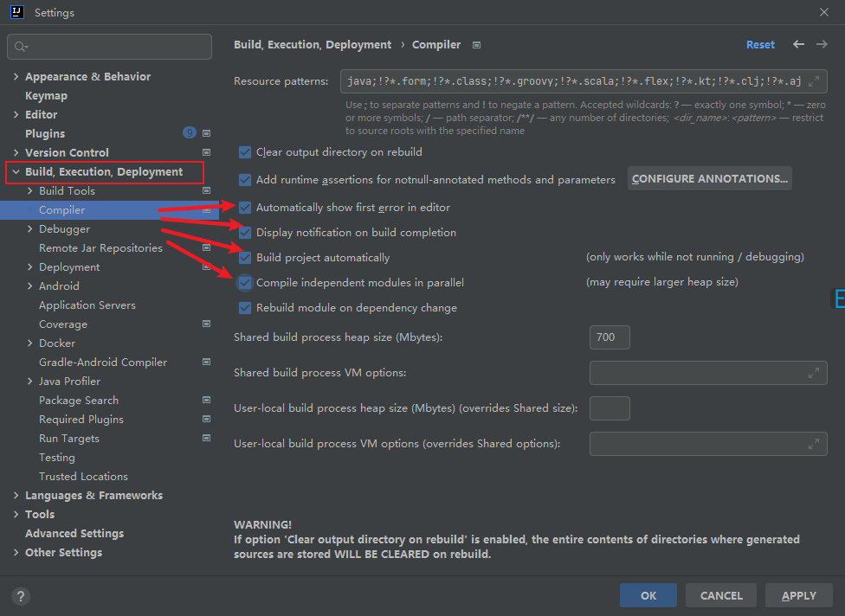Viewport: 845px width, 616px height.
Task: Open the Keymap settings page
Action: coord(46,96)
